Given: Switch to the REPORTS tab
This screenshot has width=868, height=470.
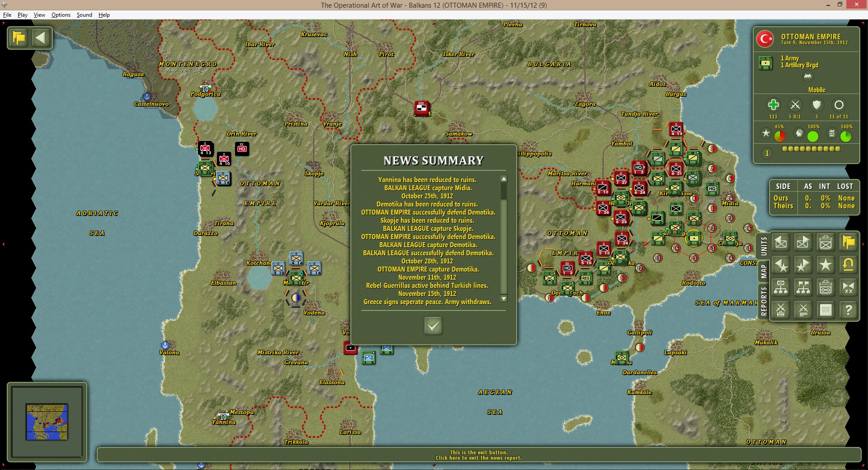Looking at the screenshot, I should 764,300.
